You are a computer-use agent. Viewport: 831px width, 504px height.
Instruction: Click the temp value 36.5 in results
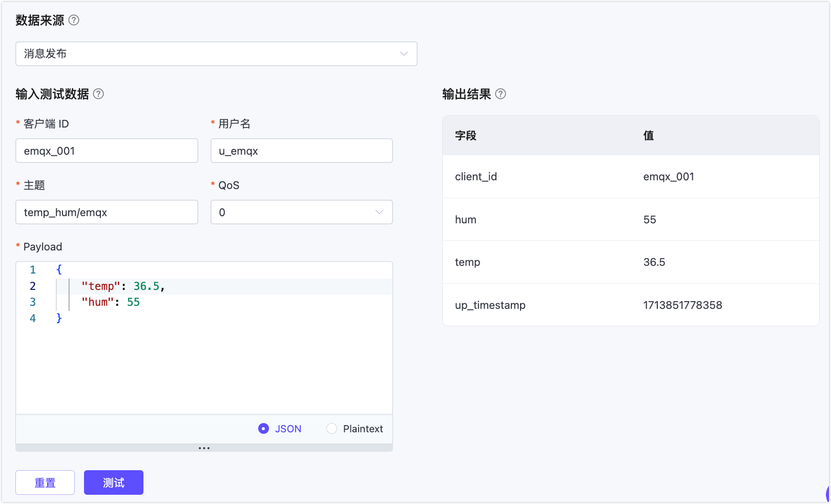[654, 262]
